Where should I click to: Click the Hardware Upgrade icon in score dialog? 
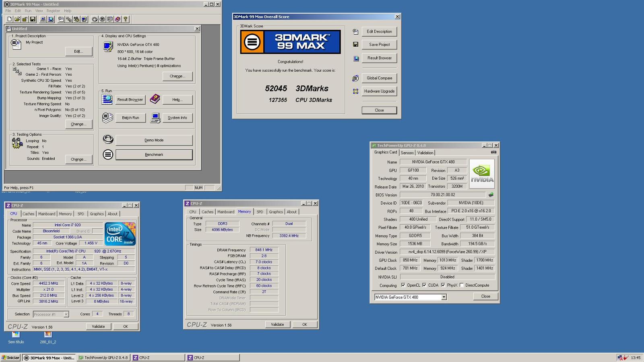(x=355, y=91)
